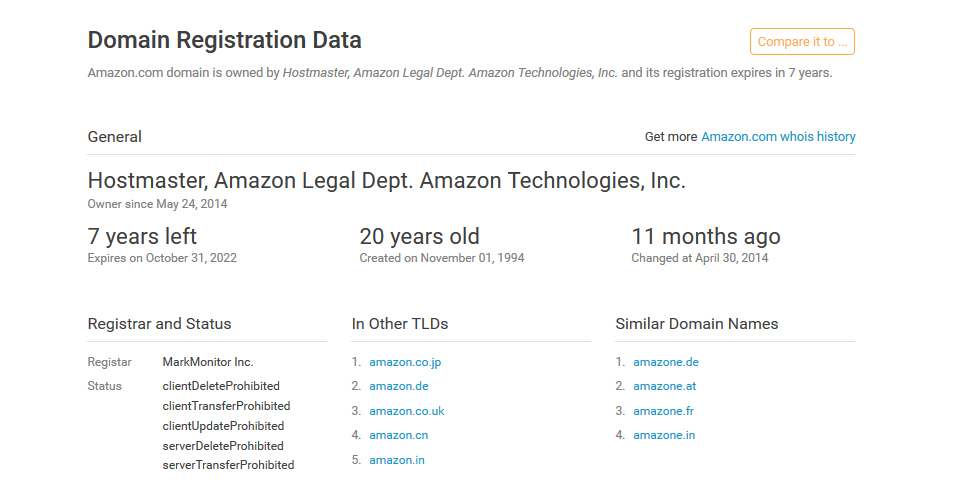The width and height of the screenshot is (969, 495).
Task: Click the clientDeleteProhibited status entry
Action: tap(221, 386)
